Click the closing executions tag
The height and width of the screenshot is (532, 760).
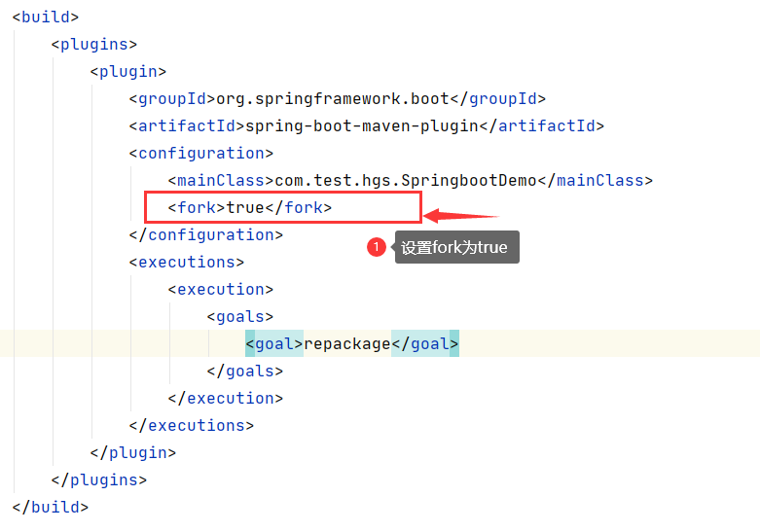[x=191, y=425]
